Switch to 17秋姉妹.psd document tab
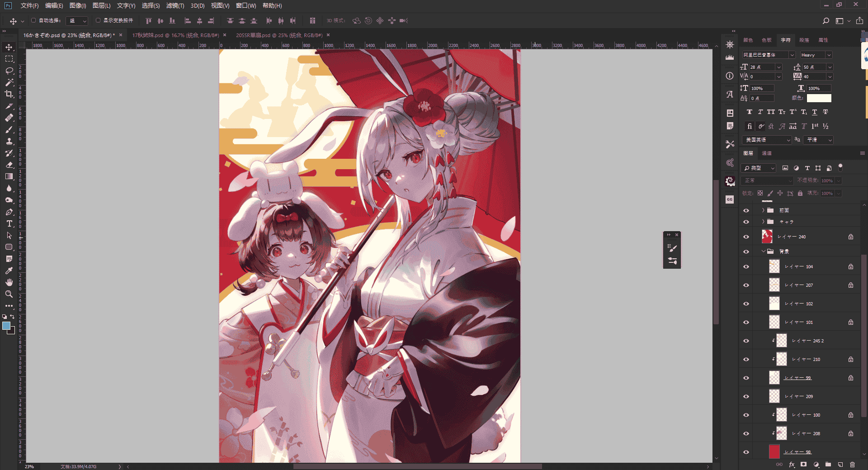Viewport: 868px width, 470px height. [175, 35]
